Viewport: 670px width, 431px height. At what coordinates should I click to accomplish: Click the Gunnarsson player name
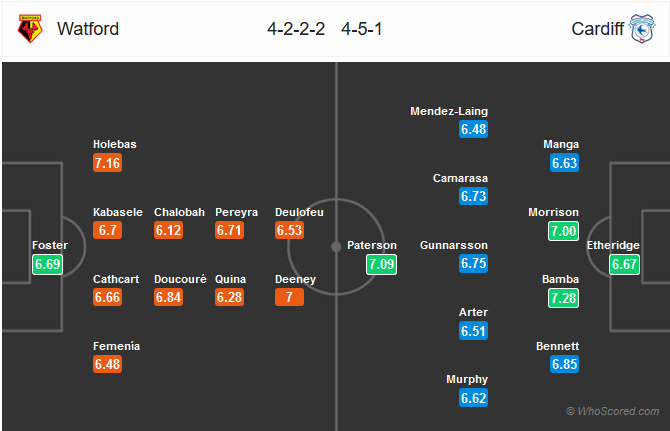453,245
